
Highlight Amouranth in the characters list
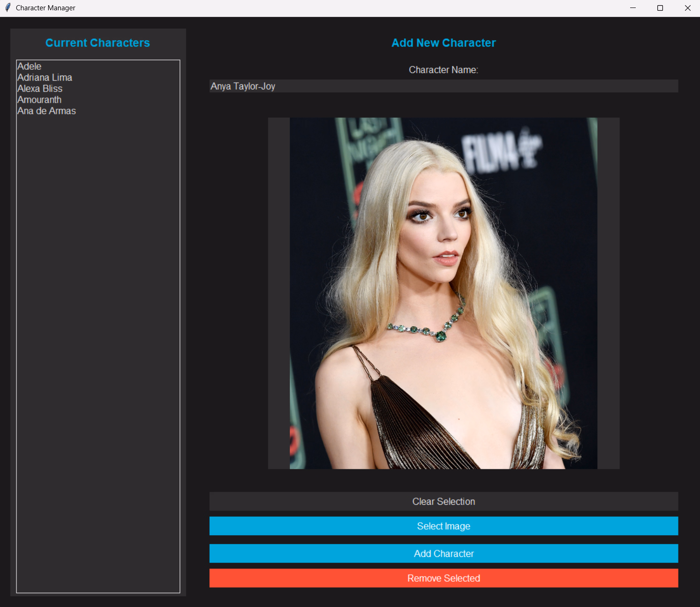(x=39, y=100)
